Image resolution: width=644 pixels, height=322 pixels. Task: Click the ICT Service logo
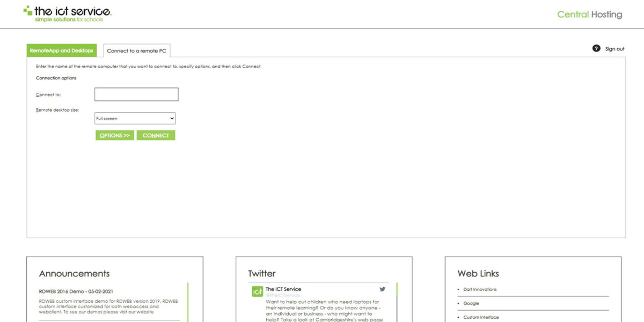coord(68,14)
